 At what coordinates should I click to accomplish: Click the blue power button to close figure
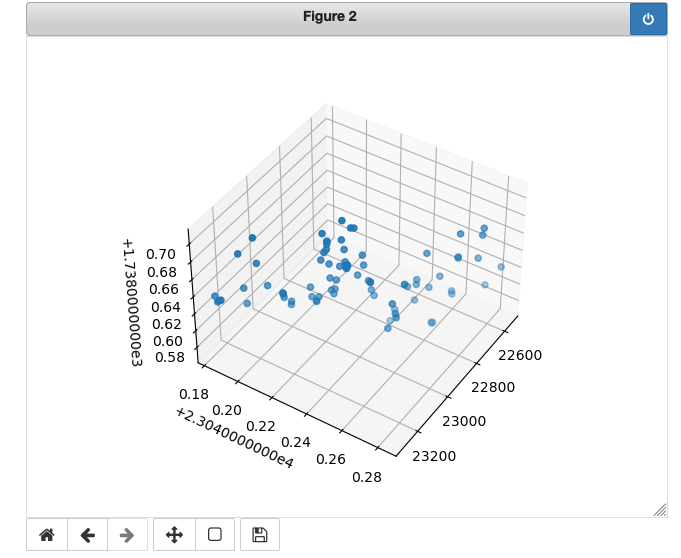click(648, 19)
